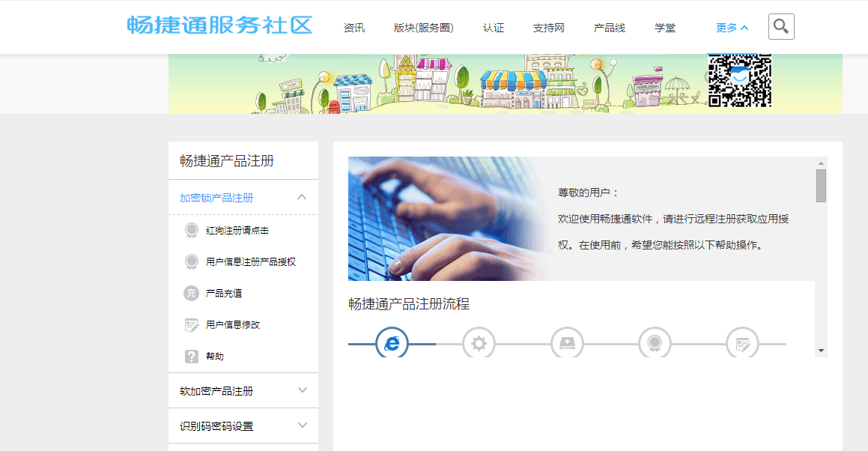This screenshot has height=451, width=868.
Task: Click the Internet Explorer step icon
Action: (392, 343)
